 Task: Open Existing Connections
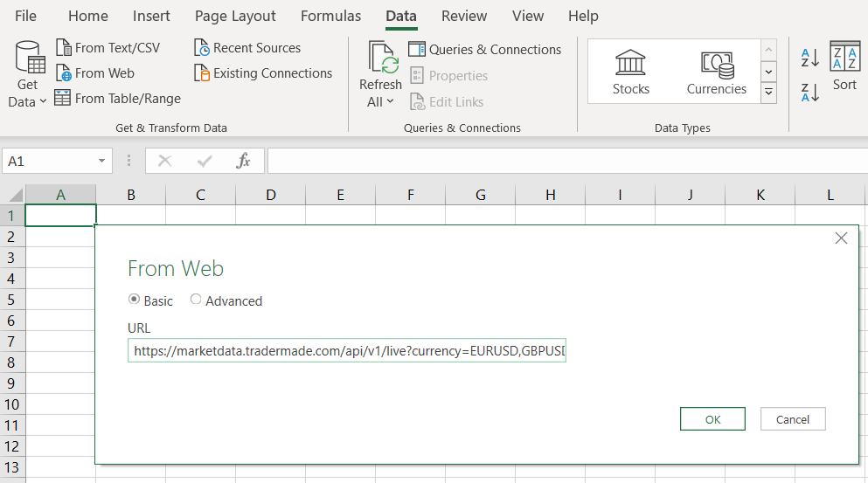pos(263,73)
